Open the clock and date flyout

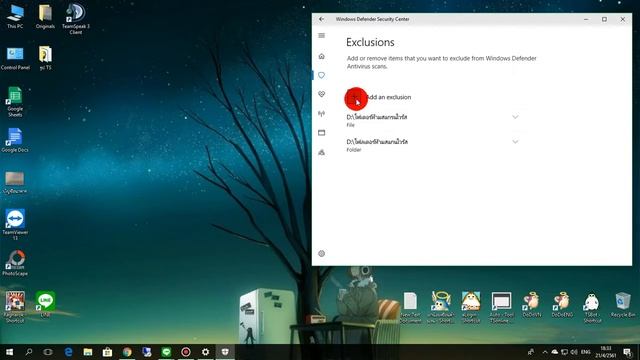tap(606, 352)
